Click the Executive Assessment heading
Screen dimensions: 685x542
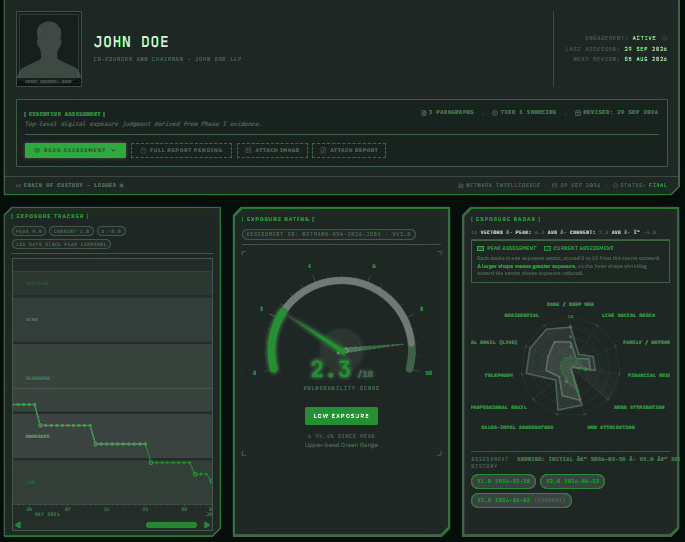(65, 114)
